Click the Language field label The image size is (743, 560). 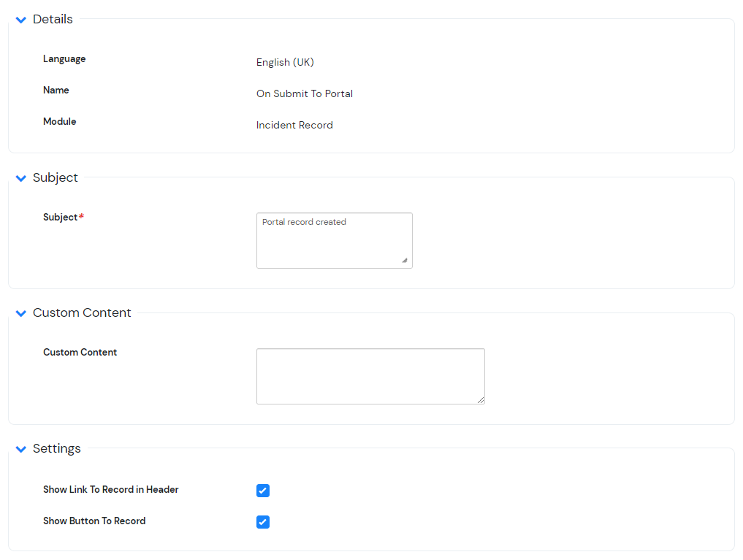tap(64, 58)
